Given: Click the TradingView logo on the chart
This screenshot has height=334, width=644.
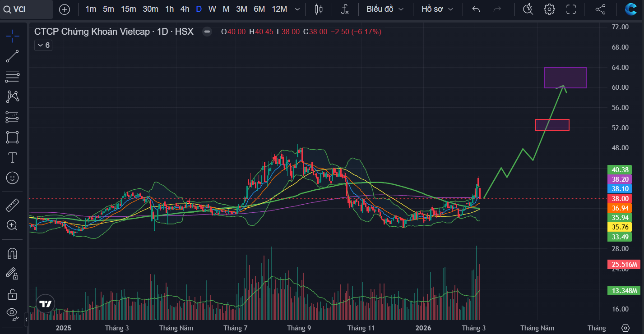Looking at the screenshot, I should pyautogui.click(x=45, y=304).
